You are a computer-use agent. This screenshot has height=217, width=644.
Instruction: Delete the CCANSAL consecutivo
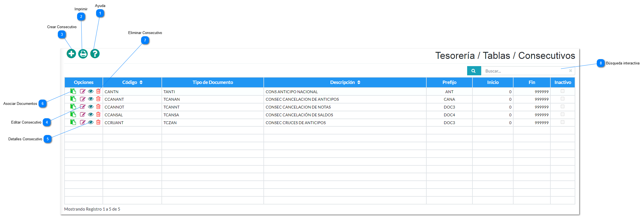pyautogui.click(x=98, y=114)
